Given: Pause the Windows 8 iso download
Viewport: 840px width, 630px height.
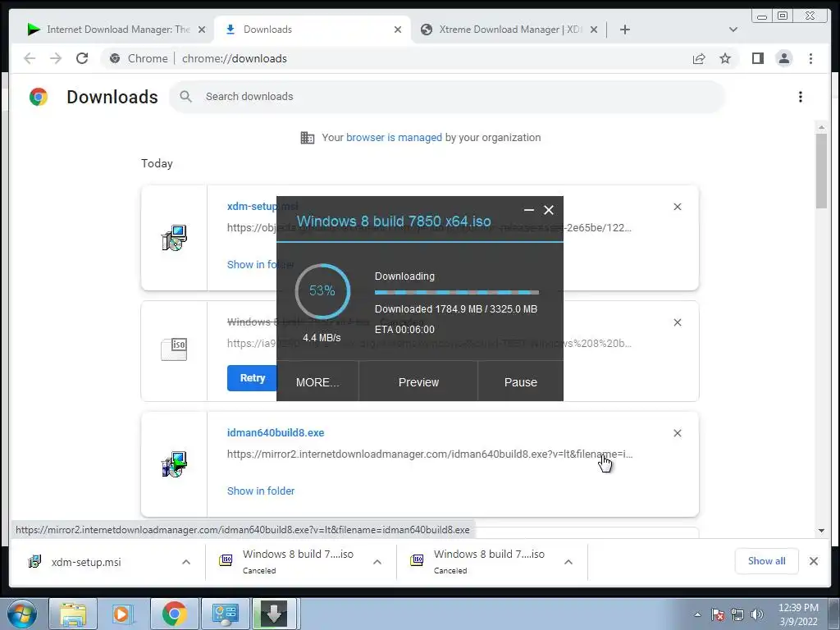Looking at the screenshot, I should [520, 382].
